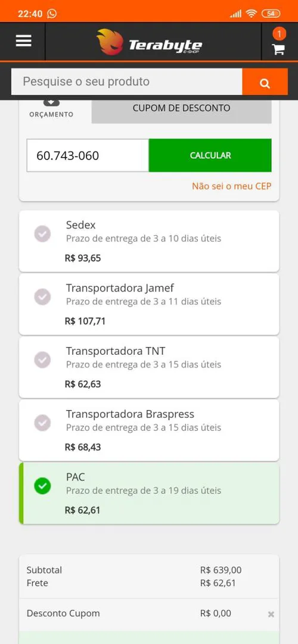Open the Cupom de Desconto tab
The image size is (298, 644).
click(x=181, y=108)
